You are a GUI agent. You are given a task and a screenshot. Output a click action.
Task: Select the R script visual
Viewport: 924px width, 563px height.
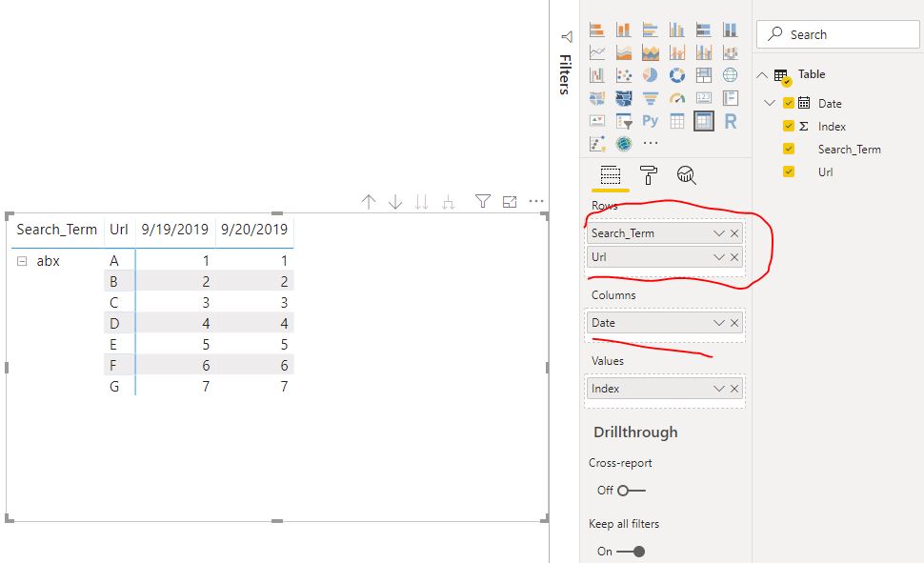730,121
